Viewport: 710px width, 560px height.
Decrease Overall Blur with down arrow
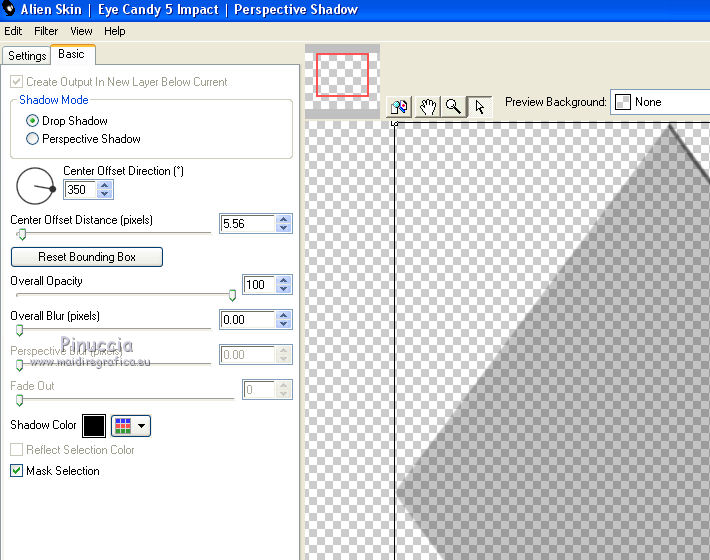[284, 324]
